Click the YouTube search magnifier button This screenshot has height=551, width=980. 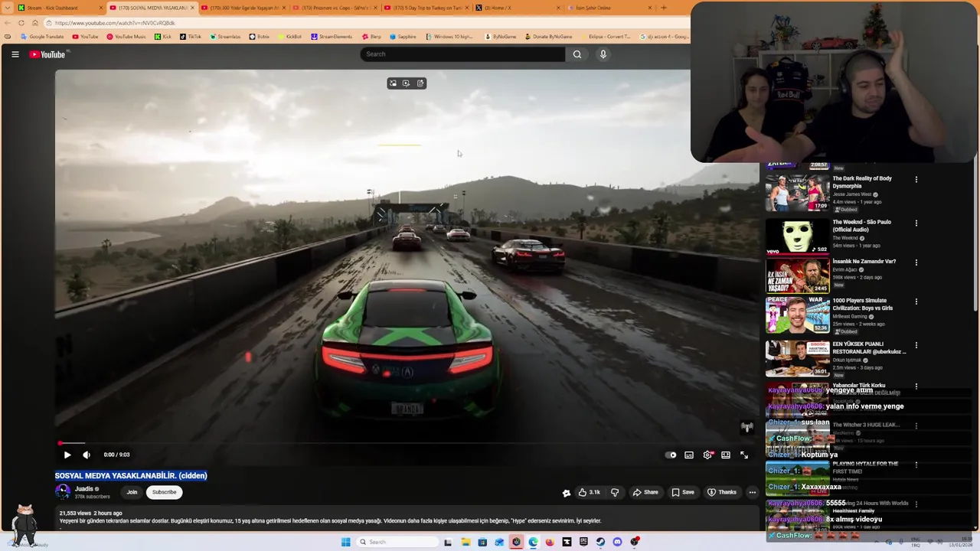pyautogui.click(x=577, y=54)
